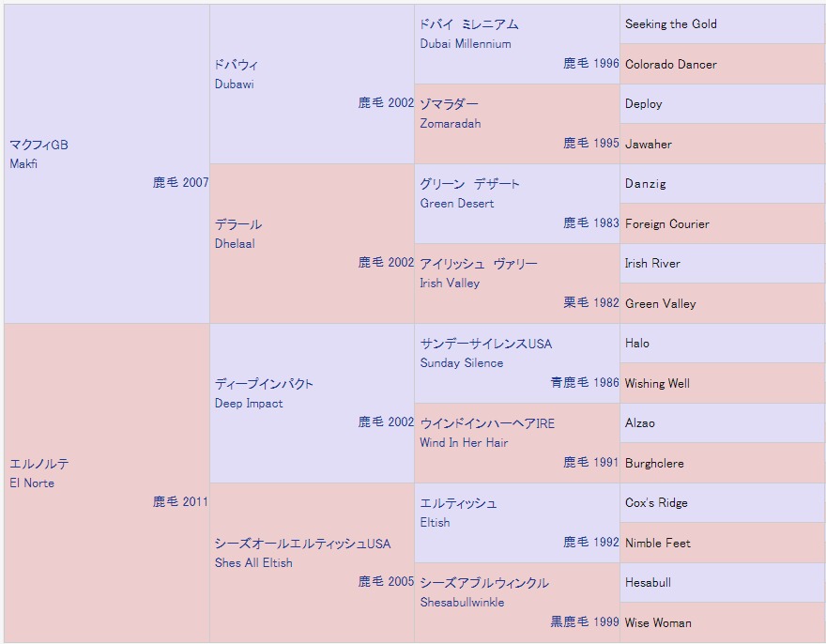Image resolution: width=826 pixels, height=644 pixels.
Task: Select the Eltish sire entry
Action: pos(435,523)
